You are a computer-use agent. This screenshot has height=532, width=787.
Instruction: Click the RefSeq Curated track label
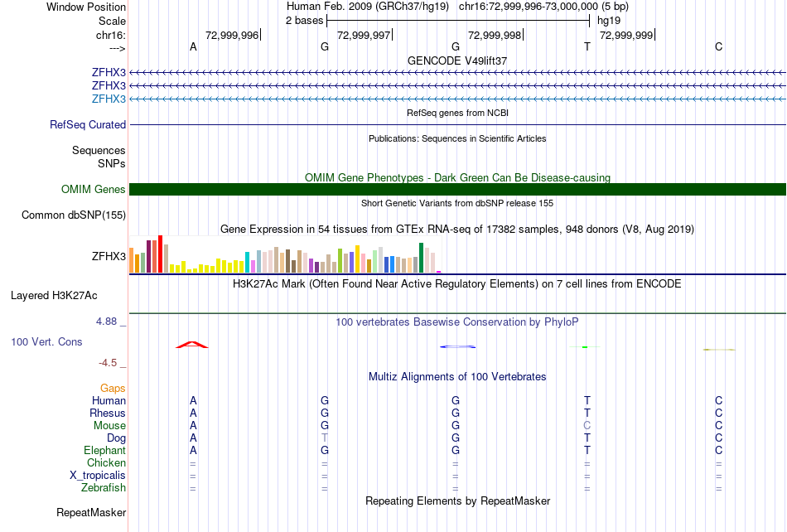[88, 124]
